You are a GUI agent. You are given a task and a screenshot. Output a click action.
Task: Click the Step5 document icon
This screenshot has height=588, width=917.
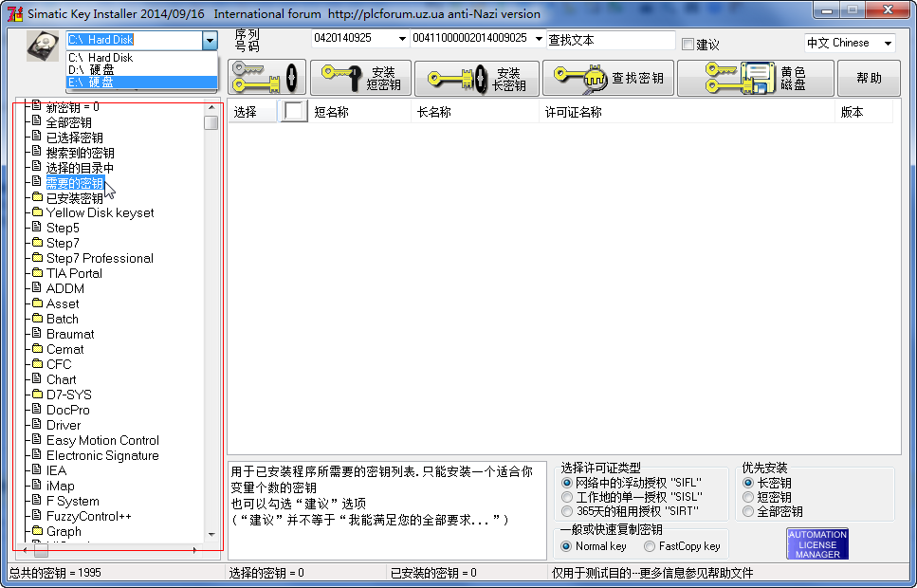(x=37, y=227)
